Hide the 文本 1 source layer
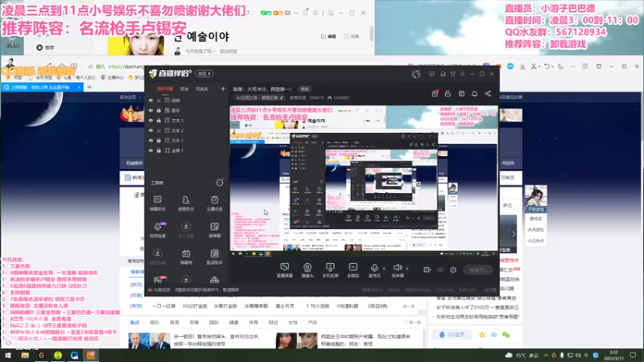The image size is (644, 362). point(151,140)
